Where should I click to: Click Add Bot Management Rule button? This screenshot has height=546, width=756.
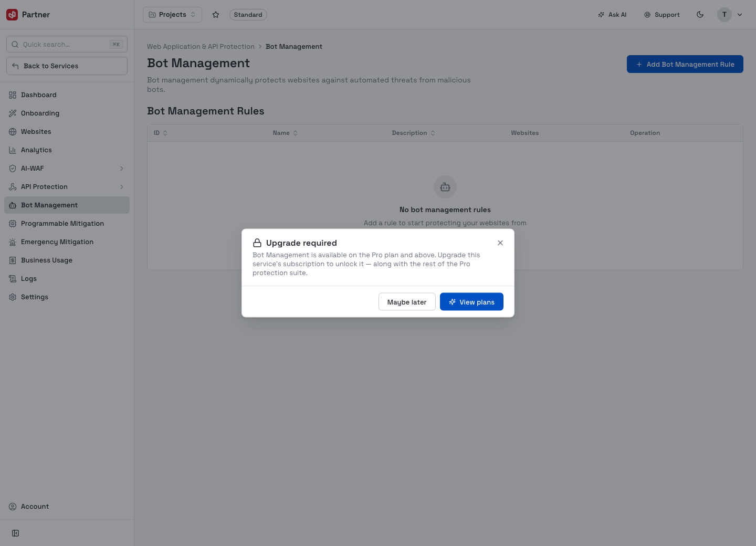coord(685,64)
